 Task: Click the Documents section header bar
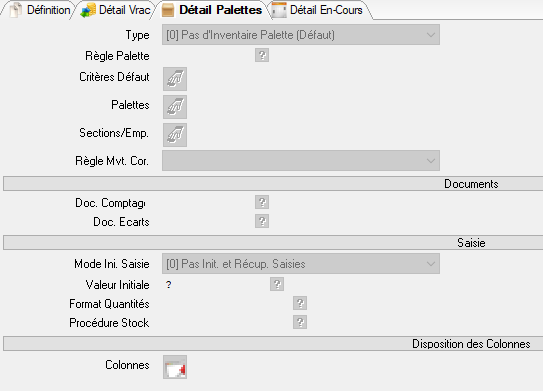point(273,184)
